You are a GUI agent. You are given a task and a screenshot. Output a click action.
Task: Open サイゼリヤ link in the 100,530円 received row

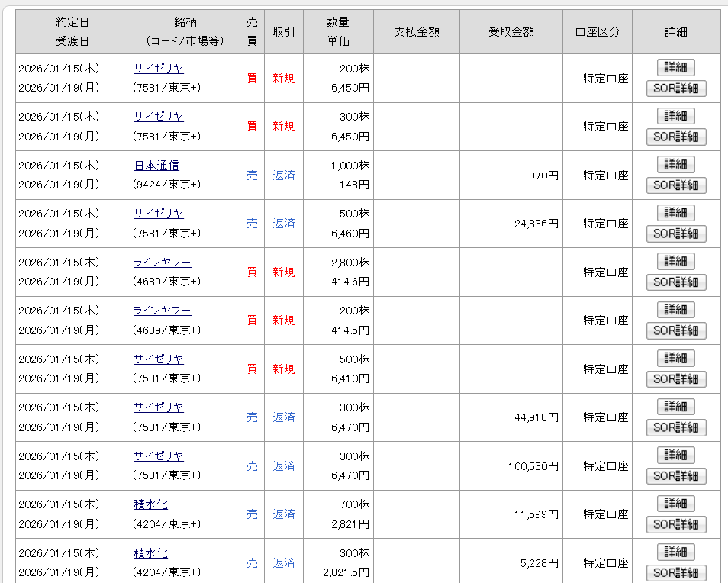point(158,456)
